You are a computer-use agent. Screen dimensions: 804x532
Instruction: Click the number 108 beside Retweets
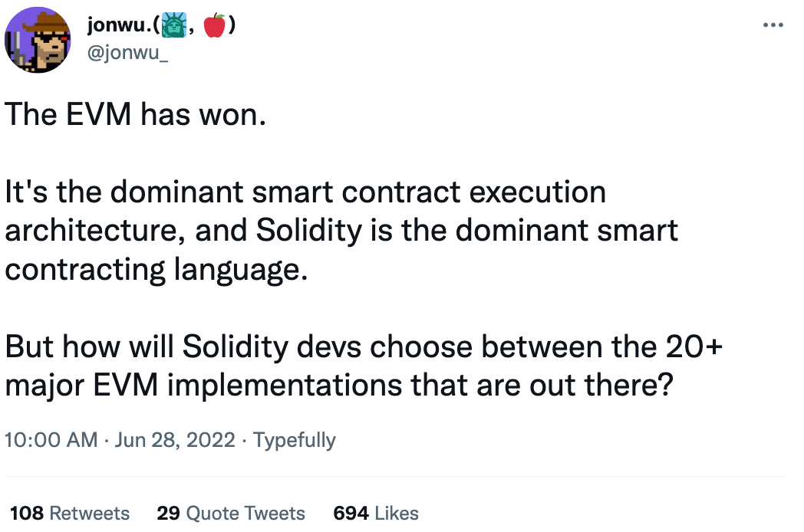[27, 513]
